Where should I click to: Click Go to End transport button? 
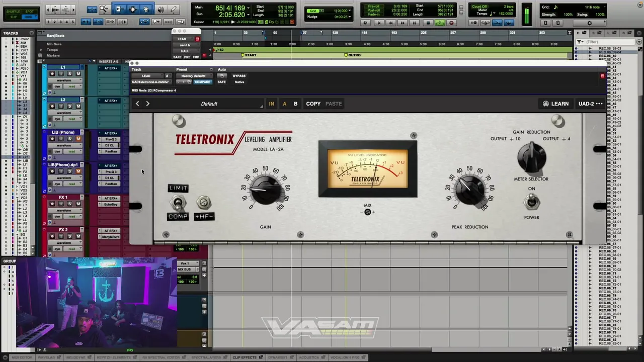coord(415,23)
